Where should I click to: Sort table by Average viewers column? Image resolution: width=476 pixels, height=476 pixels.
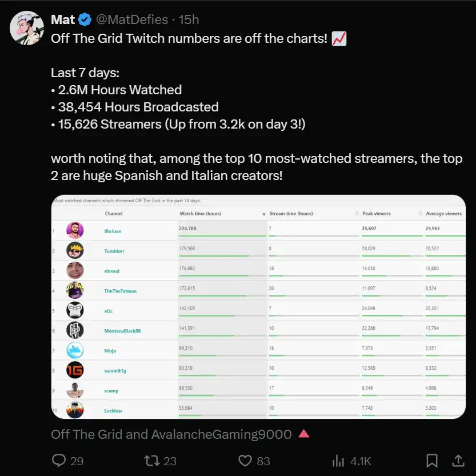[443, 214]
